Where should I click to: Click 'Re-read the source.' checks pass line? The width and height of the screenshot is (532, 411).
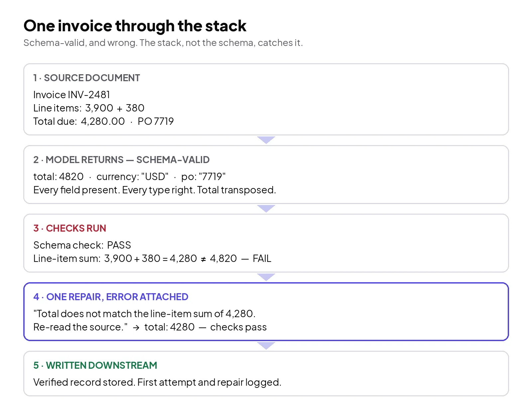(x=150, y=327)
